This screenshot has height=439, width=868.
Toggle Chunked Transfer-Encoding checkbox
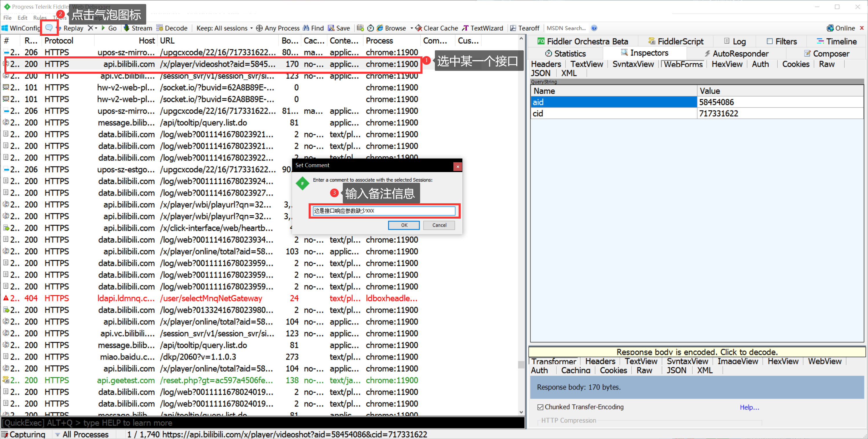point(540,407)
